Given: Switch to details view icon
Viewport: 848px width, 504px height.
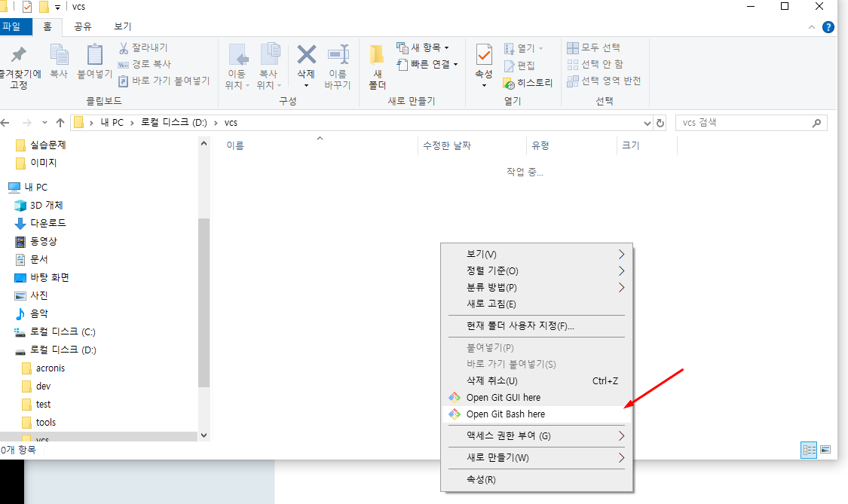Looking at the screenshot, I should (x=809, y=450).
